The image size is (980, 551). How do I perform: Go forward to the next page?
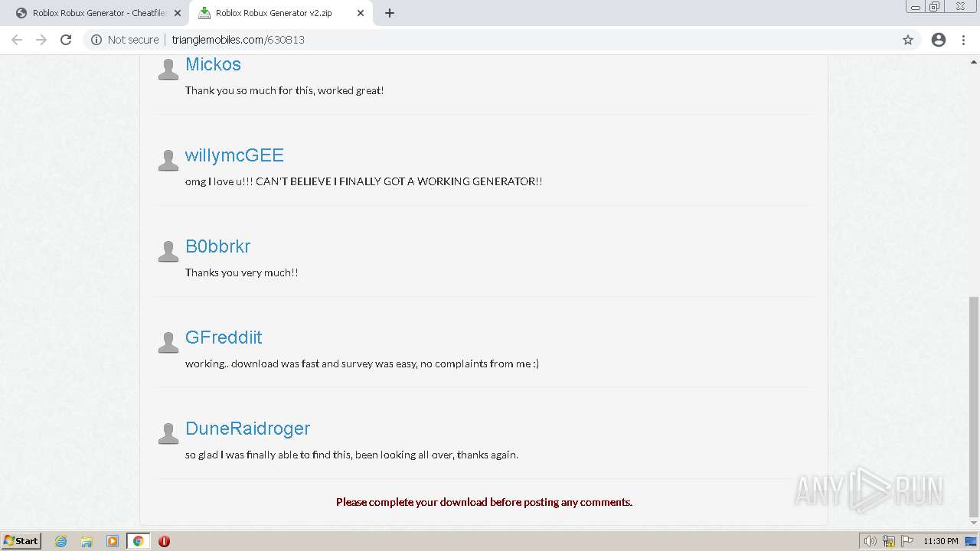(41, 40)
